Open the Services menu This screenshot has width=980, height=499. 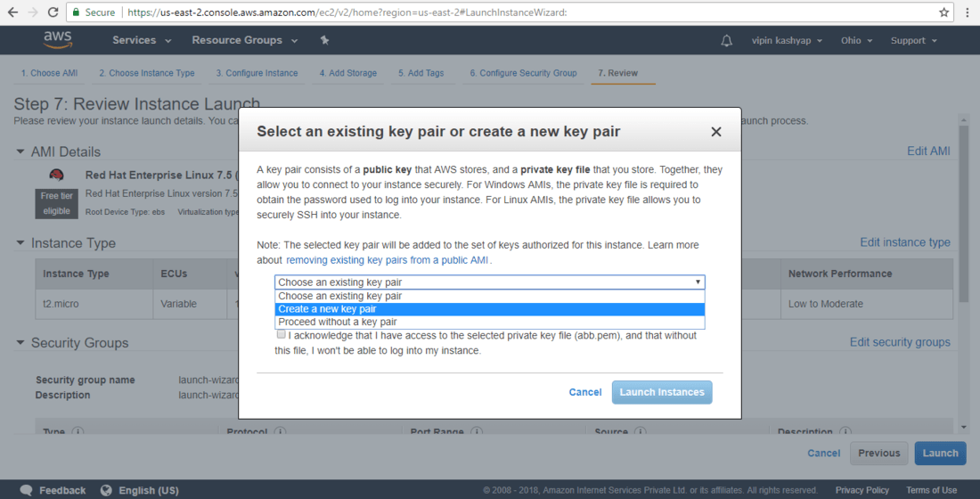[x=134, y=40]
